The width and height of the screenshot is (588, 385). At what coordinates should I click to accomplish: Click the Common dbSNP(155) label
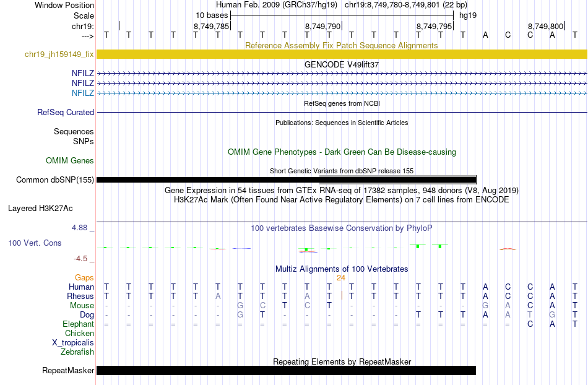(x=55, y=180)
